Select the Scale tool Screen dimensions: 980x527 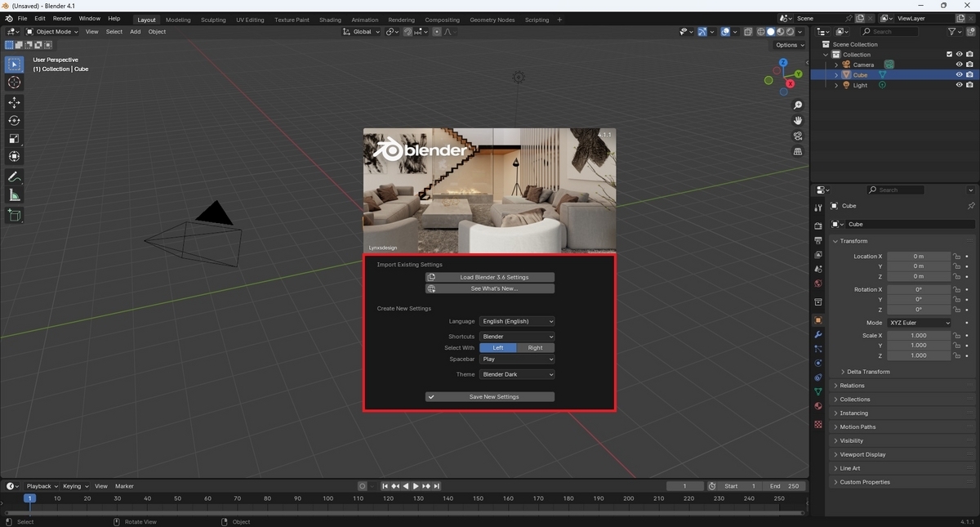point(14,138)
